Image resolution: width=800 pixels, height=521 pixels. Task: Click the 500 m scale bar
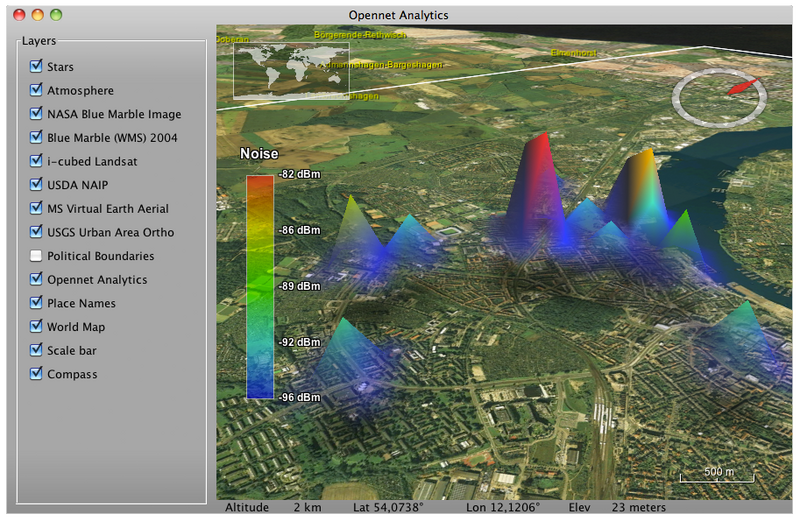click(717, 475)
